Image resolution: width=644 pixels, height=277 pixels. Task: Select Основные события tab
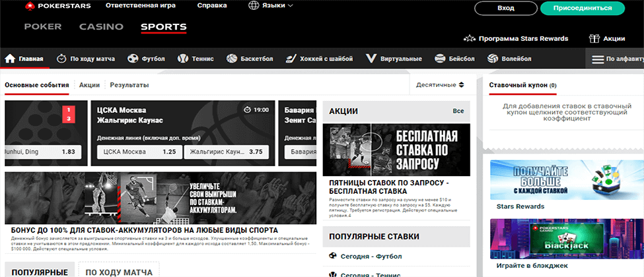tap(37, 85)
